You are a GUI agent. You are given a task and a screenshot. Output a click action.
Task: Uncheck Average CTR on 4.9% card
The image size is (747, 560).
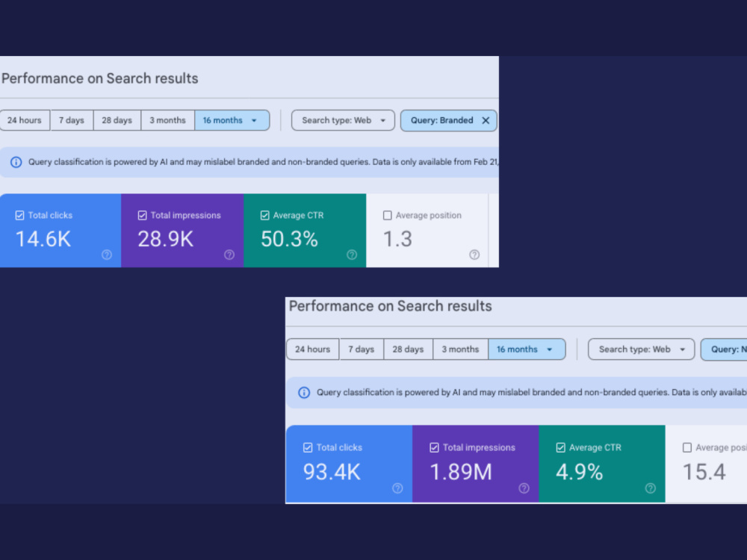click(561, 447)
